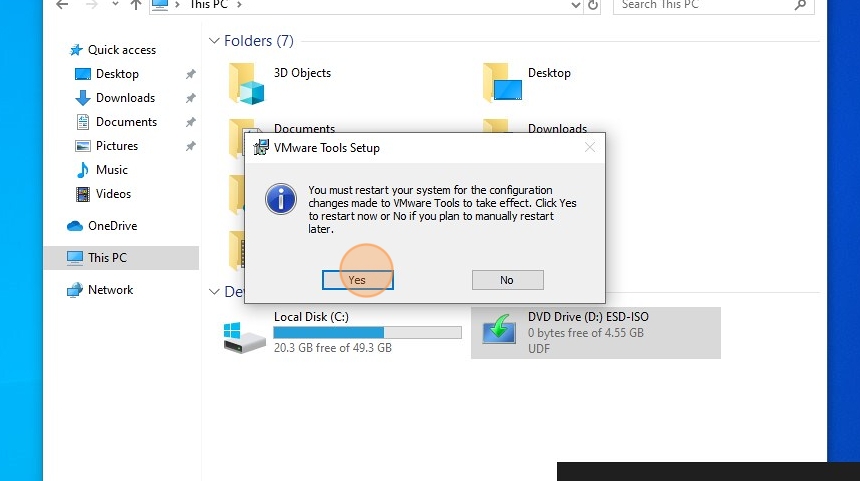This screenshot has height=481, width=860.
Task: Open Documents in navigation pane
Action: coord(126,122)
